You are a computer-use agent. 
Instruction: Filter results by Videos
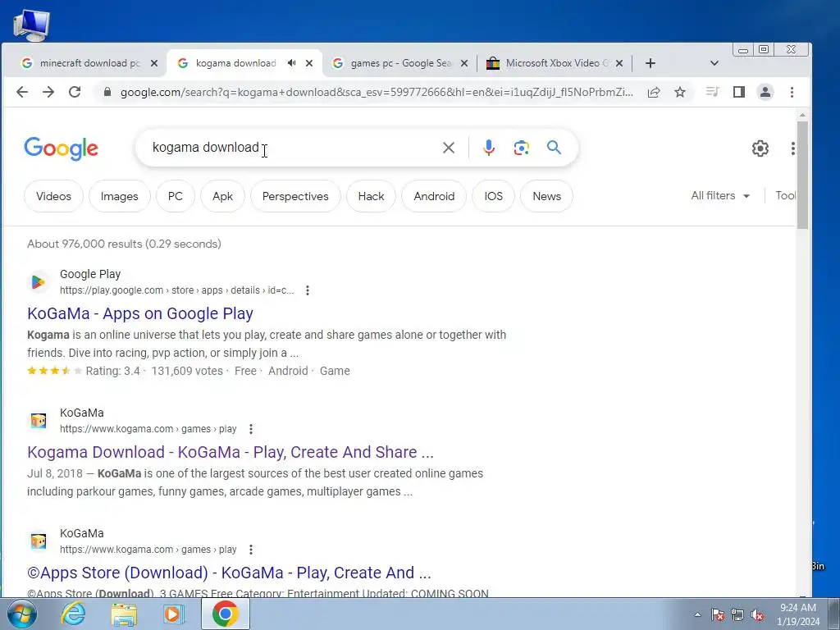53,196
